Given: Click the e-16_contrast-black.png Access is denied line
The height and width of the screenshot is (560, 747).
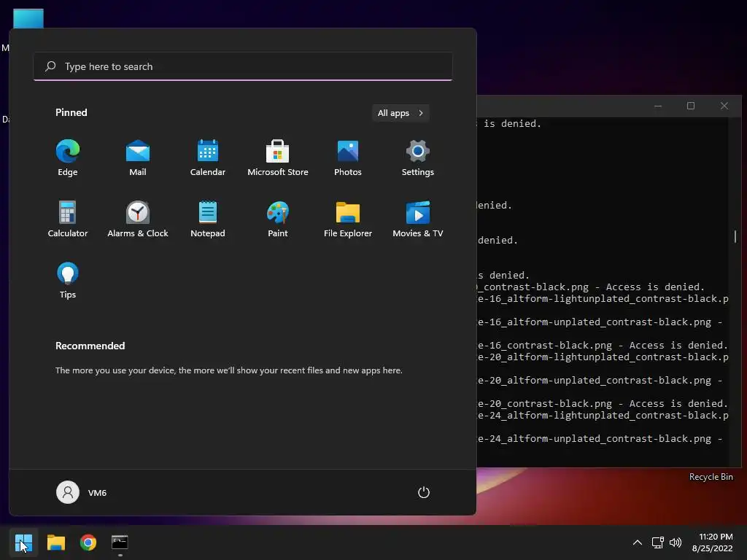Looking at the screenshot, I should [x=603, y=345].
